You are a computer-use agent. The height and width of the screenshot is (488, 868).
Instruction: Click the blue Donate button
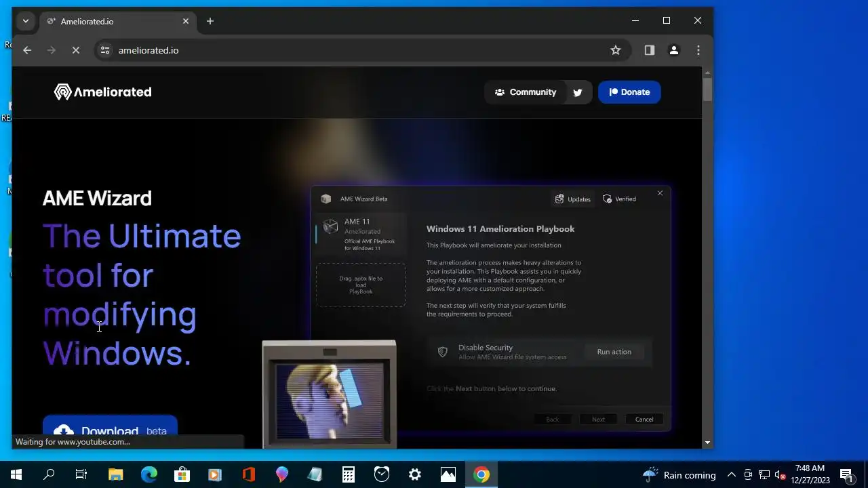click(629, 92)
